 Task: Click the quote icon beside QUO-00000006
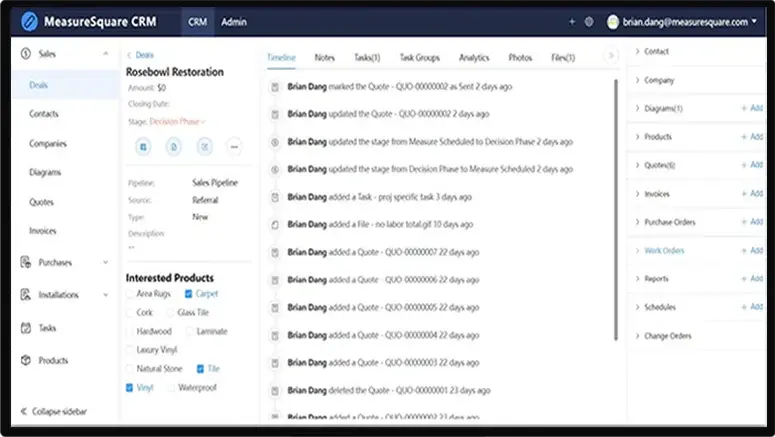point(275,280)
